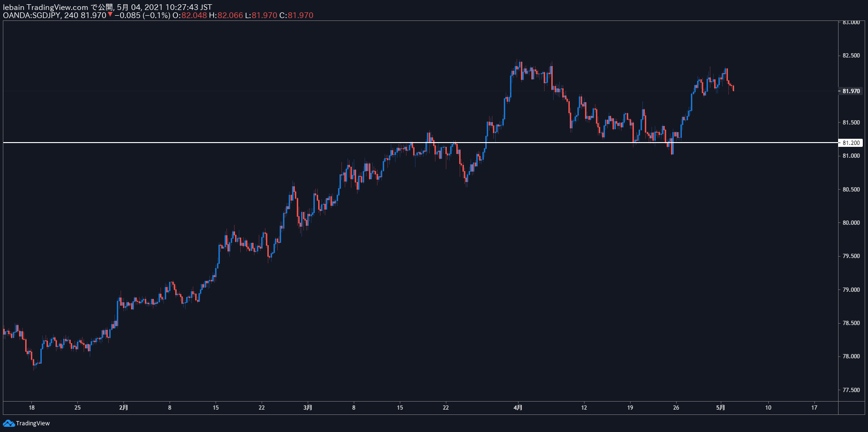Click the 80.000 price axis label
Image resolution: width=868 pixels, height=432 pixels.
(851, 223)
